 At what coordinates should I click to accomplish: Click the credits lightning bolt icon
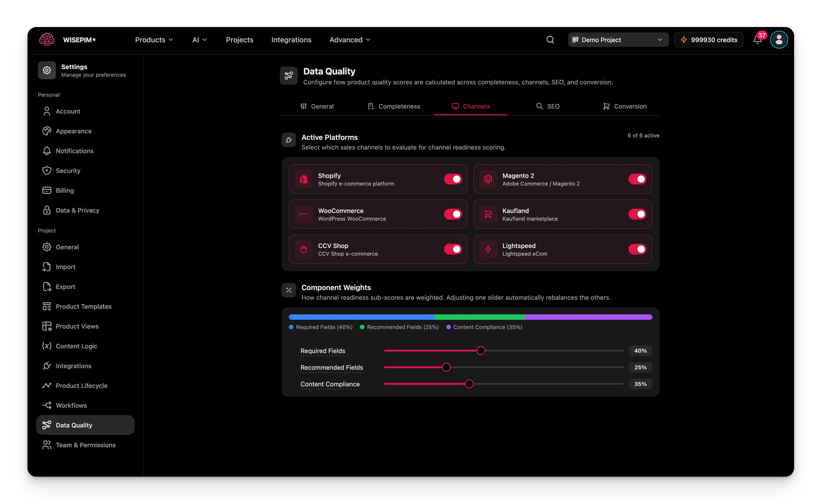tap(684, 40)
